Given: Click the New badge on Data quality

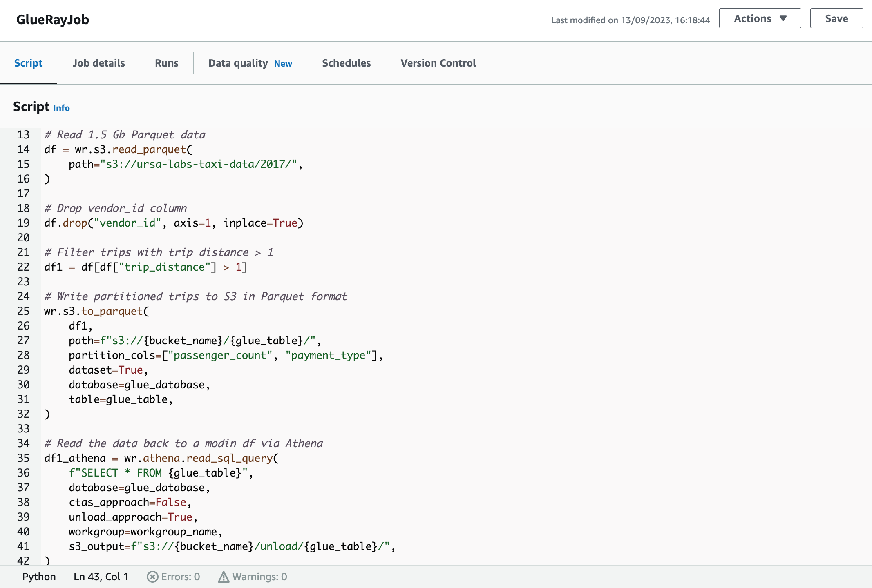Looking at the screenshot, I should point(283,64).
